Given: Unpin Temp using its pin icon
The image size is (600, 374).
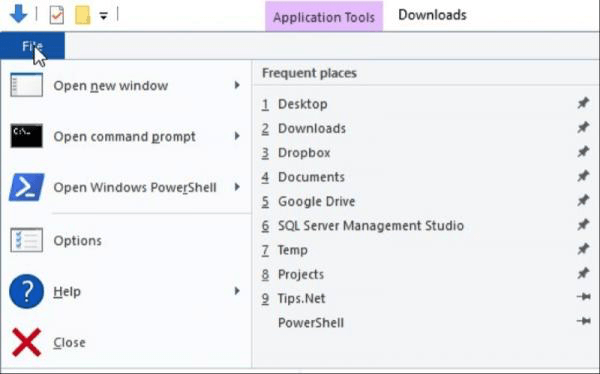Looking at the screenshot, I should pyautogui.click(x=583, y=249).
